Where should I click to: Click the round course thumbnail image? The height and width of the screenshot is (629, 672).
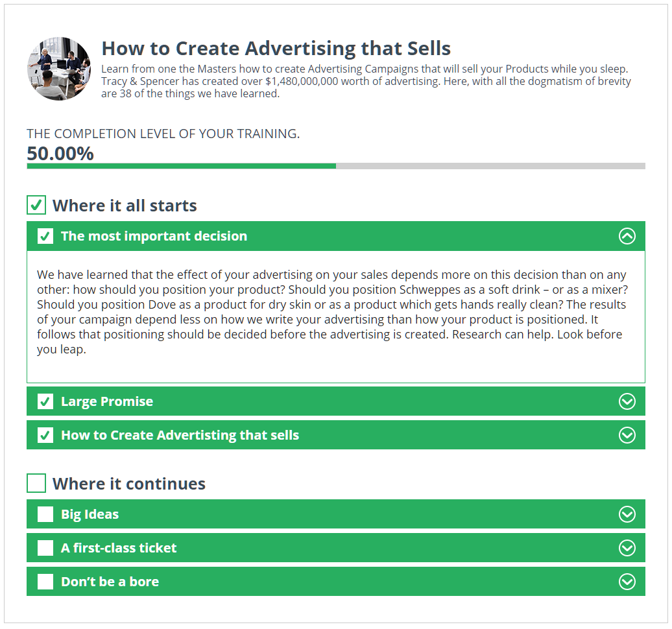[59, 69]
